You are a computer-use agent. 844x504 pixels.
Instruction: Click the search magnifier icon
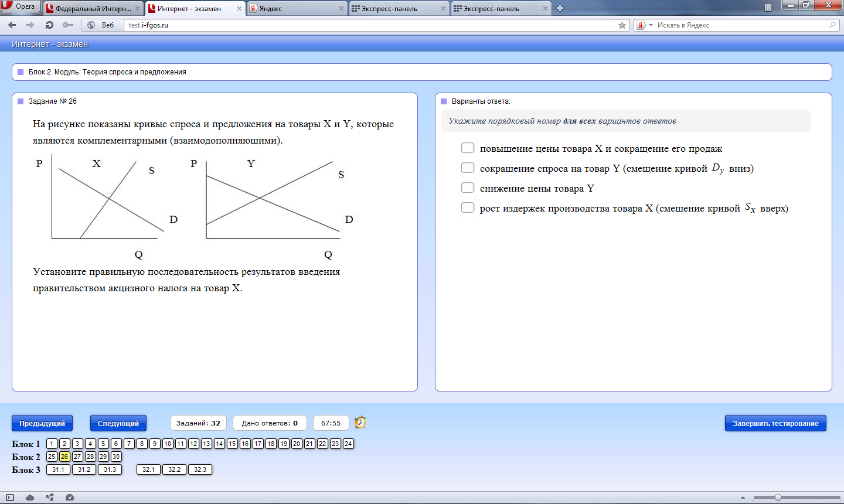pos(832,25)
